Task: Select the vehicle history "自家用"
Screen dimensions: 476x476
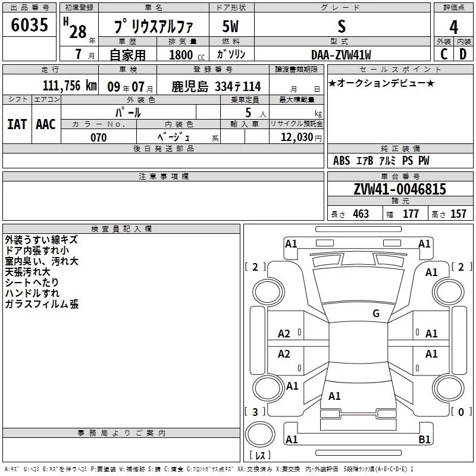Action: (127, 55)
